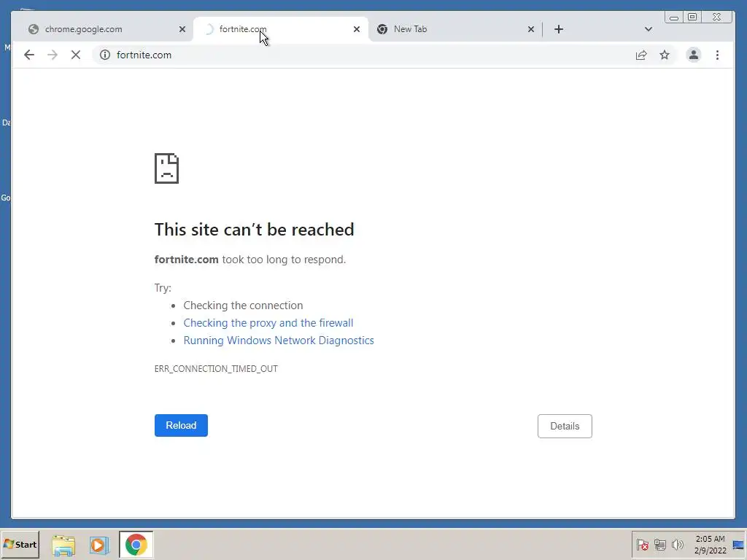Close the fortnite.com tab
The width and height of the screenshot is (747, 560).
coord(356,29)
